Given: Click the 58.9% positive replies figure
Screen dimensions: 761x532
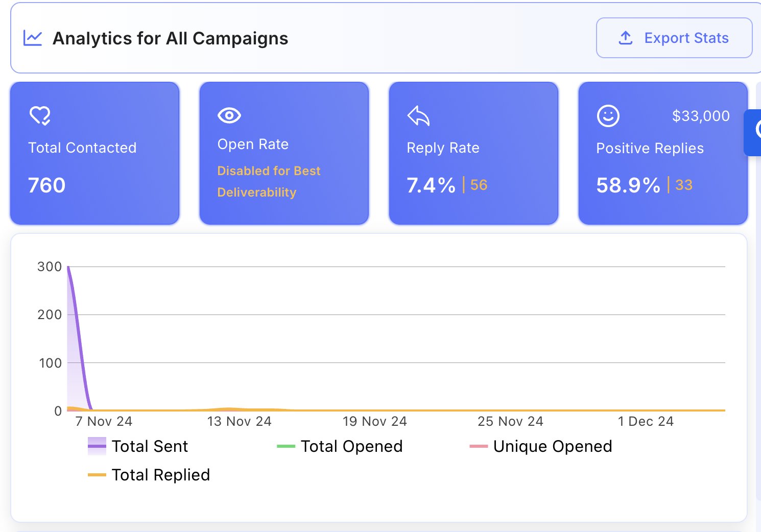Looking at the screenshot, I should 628,185.
